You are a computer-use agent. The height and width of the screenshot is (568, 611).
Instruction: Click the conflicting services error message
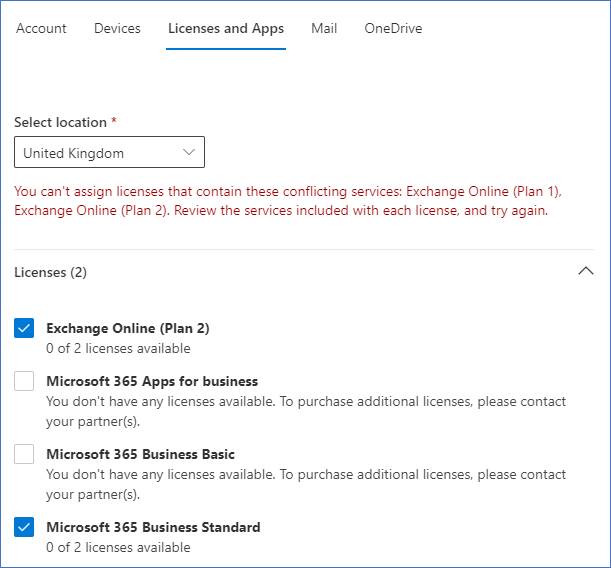pos(288,201)
